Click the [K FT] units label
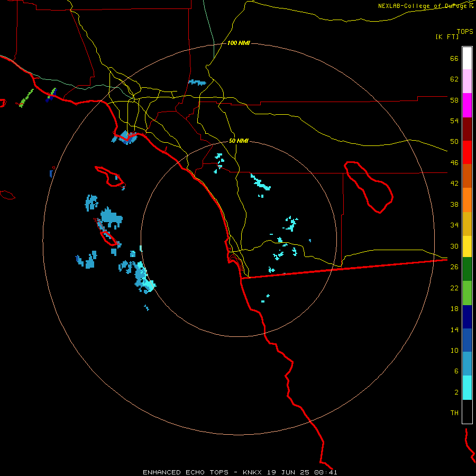 [x=447, y=36]
